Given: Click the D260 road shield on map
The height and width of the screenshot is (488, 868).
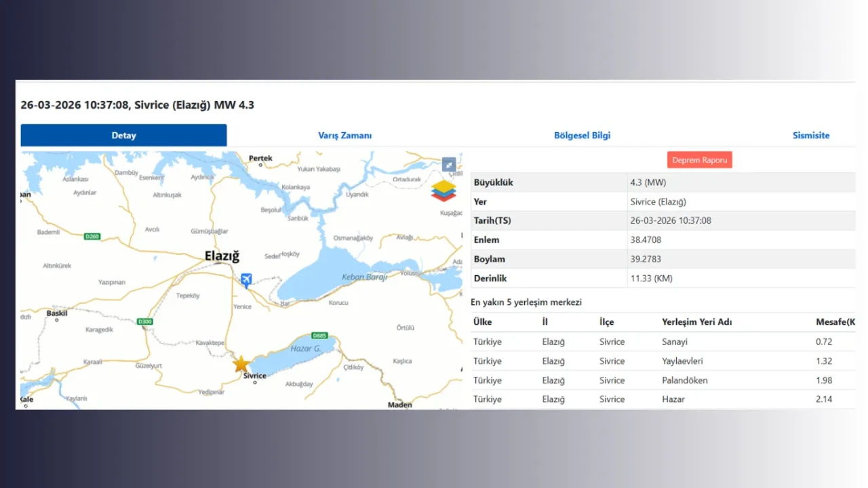Looking at the screenshot, I should click(92, 237).
